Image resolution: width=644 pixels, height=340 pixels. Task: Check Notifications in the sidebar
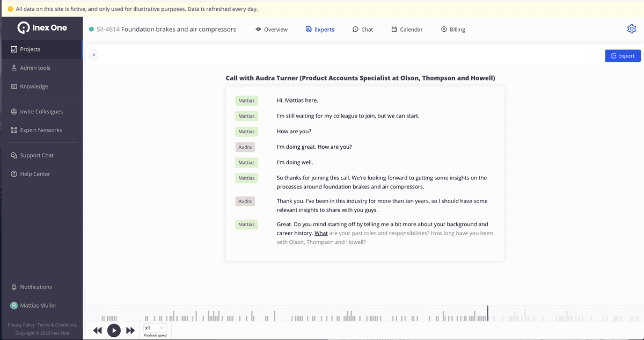point(36,287)
